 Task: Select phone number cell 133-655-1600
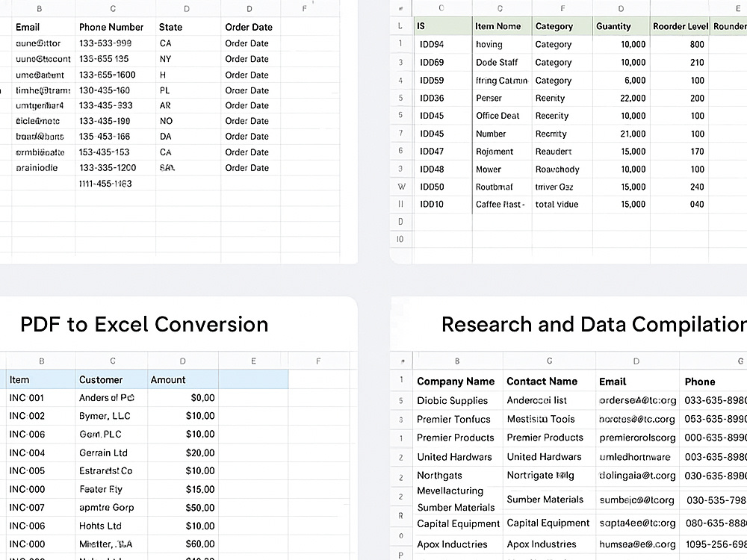[115, 75]
